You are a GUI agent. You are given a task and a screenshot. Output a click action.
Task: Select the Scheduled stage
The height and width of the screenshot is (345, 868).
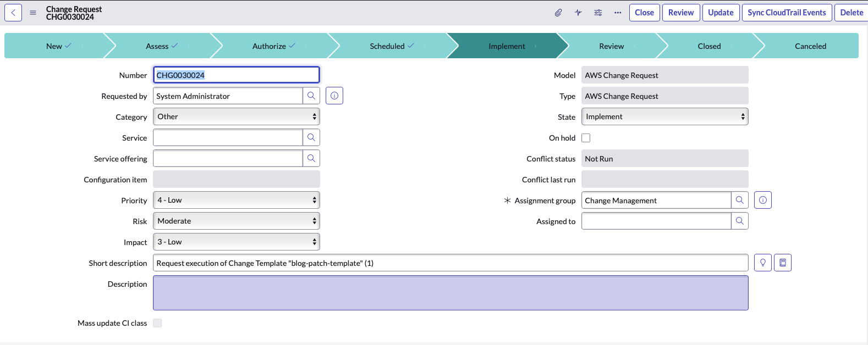tap(387, 46)
